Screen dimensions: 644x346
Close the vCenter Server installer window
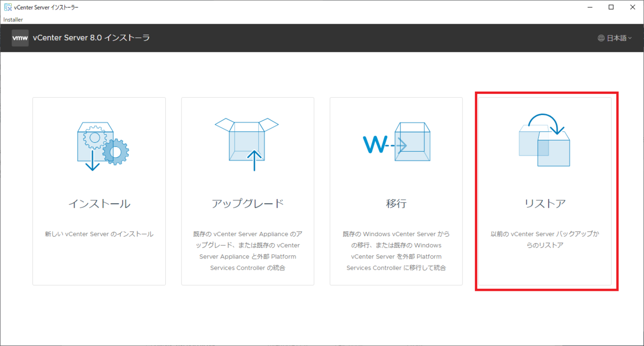[633, 8]
